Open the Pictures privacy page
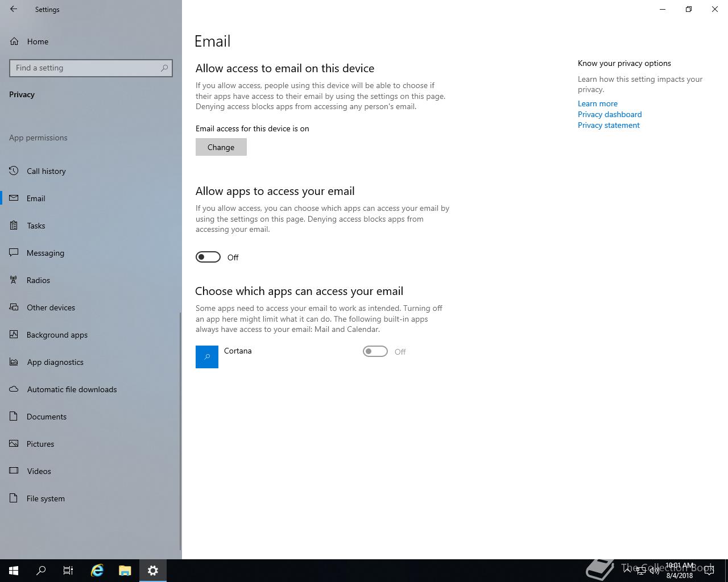The width and height of the screenshot is (728, 582). click(91, 444)
